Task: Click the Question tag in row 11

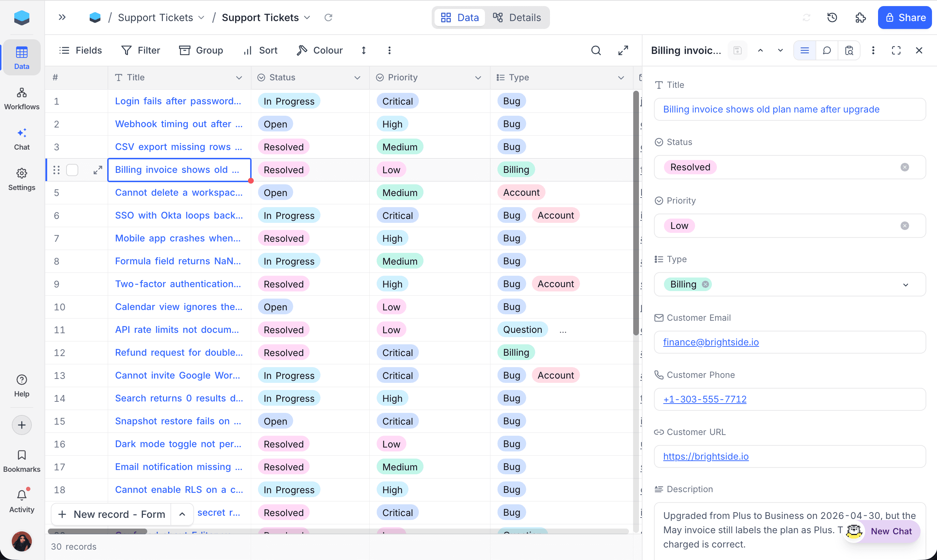Action: tap(522, 329)
